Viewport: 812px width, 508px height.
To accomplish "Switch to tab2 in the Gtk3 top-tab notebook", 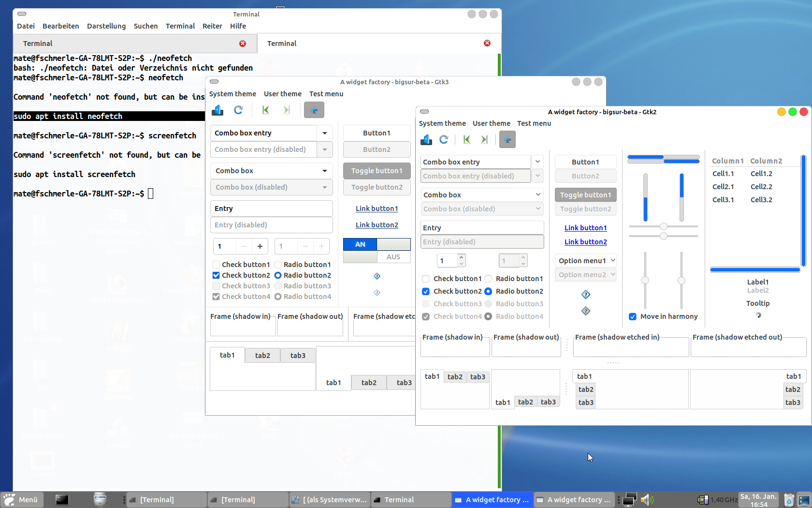I will click(x=262, y=356).
